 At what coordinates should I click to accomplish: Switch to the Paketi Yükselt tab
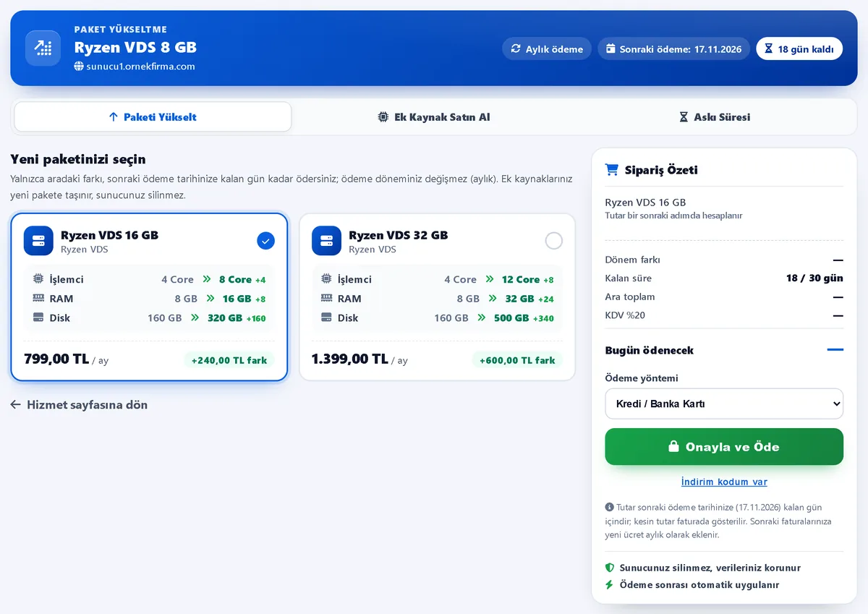[x=153, y=117]
